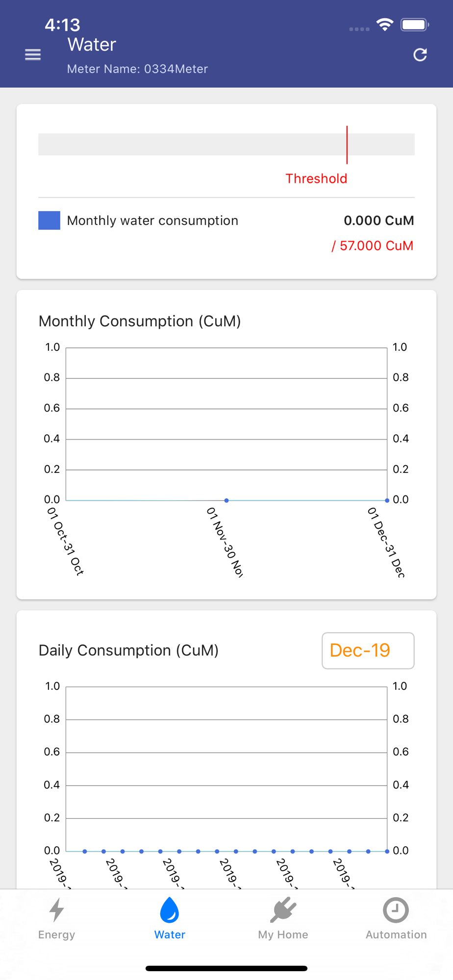
Task: Tap the Daily Consumption (CuM) heading
Action: [128, 651]
